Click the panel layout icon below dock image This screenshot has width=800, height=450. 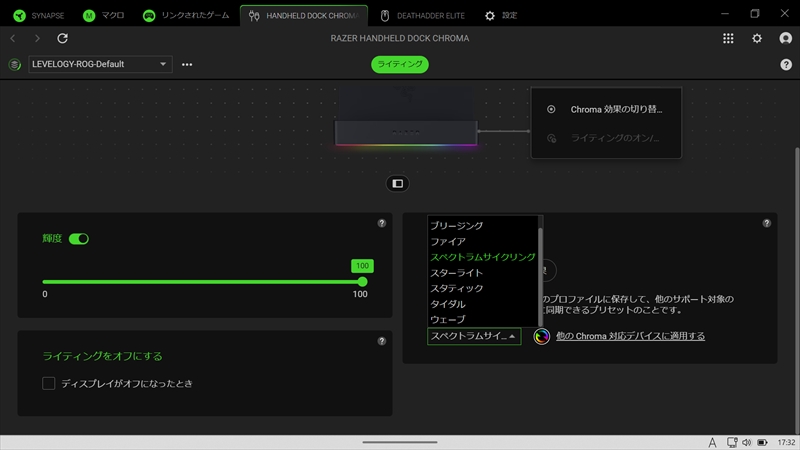click(397, 184)
